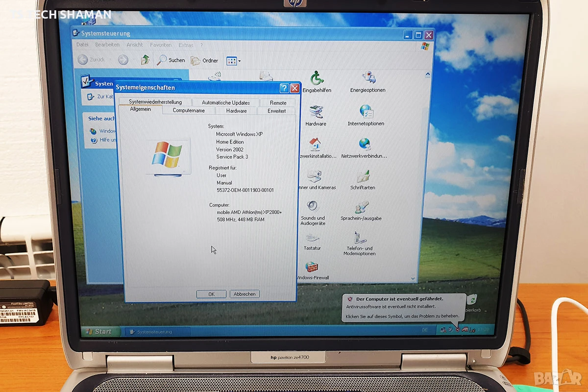Click the forward arrow in Systemsteuerung toolbar
Screen dimensions: 588x392
tap(123, 60)
